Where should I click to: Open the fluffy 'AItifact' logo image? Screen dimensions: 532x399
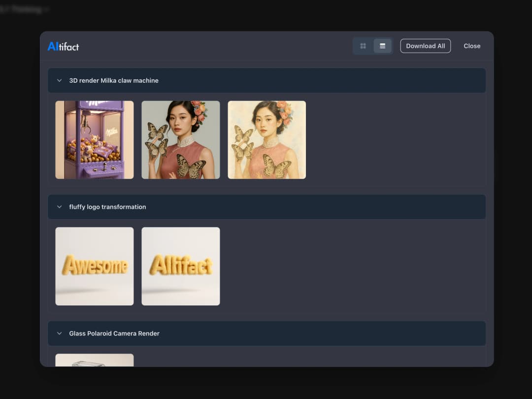[181, 266]
